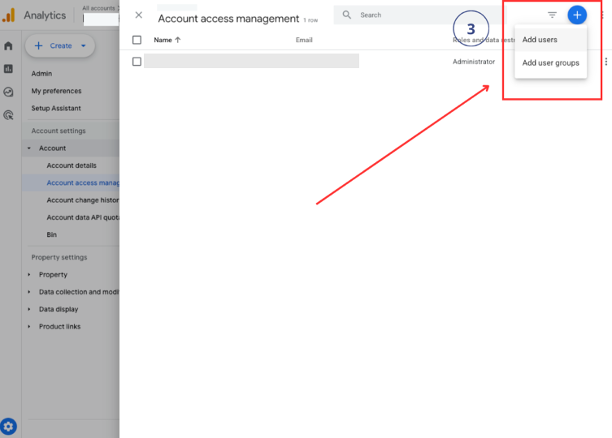The width and height of the screenshot is (612, 438).
Task: Open the Advertising icon in sidebar
Action: tap(8, 115)
